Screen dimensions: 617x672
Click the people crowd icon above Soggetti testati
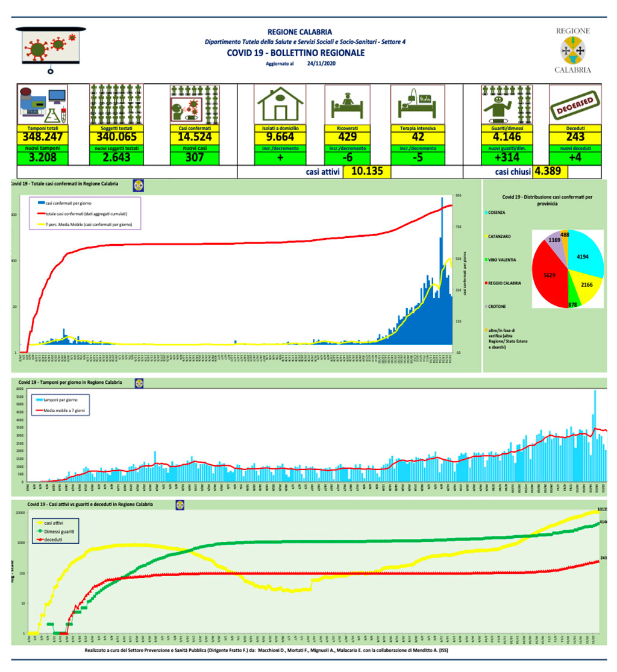coord(116,105)
